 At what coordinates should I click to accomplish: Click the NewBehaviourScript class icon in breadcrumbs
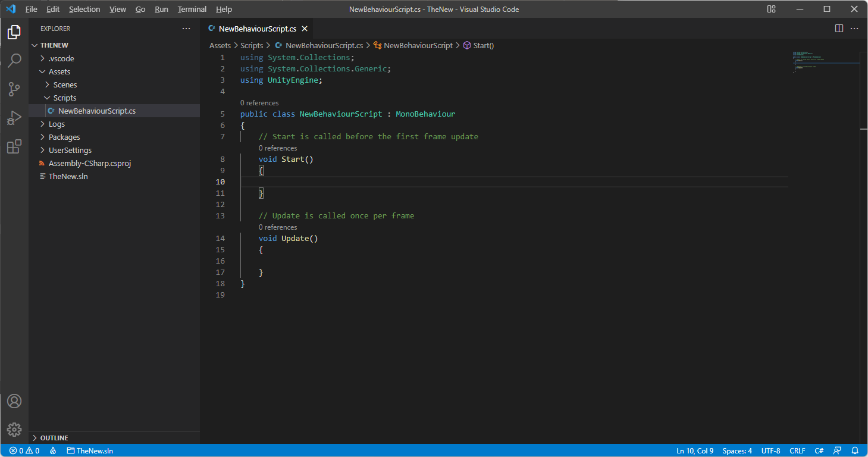pyautogui.click(x=377, y=45)
